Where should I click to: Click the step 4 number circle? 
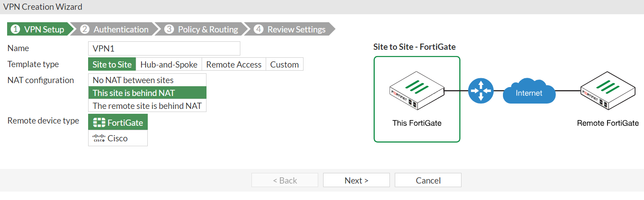click(x=258, y=29)
